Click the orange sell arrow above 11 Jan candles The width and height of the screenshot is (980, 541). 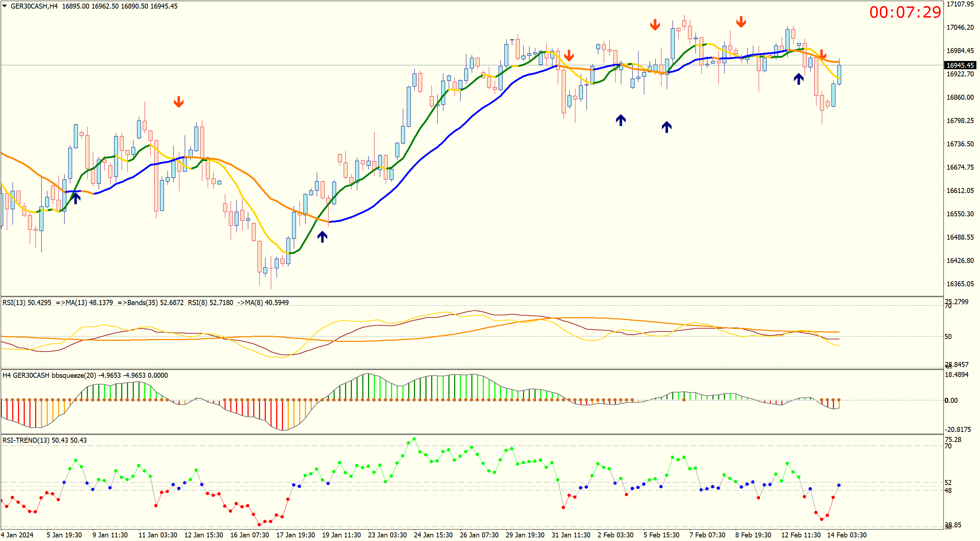point(179,102)
